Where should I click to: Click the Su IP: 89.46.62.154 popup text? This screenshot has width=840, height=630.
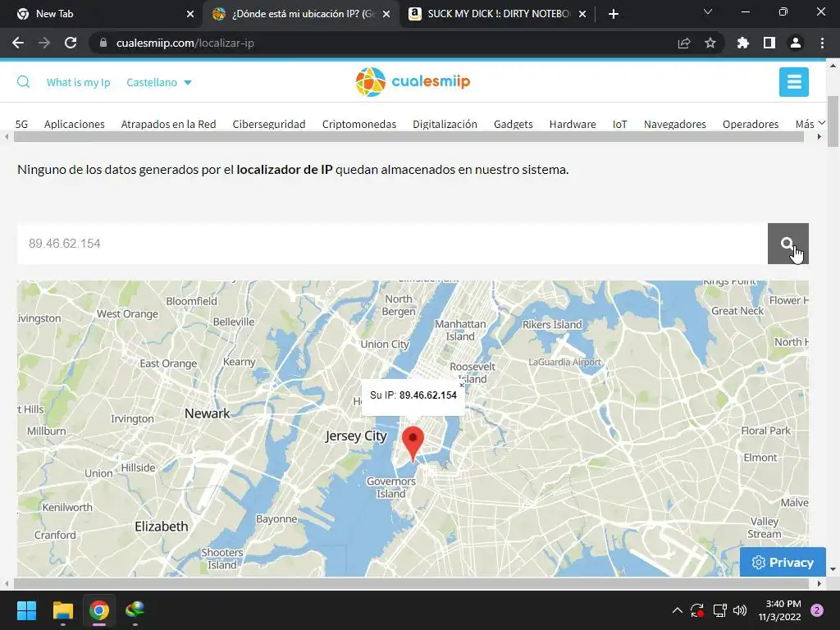coord(413,395)
